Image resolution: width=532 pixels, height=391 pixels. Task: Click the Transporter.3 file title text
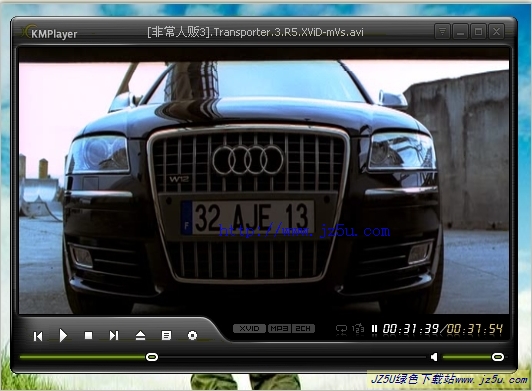click(255, 32)
